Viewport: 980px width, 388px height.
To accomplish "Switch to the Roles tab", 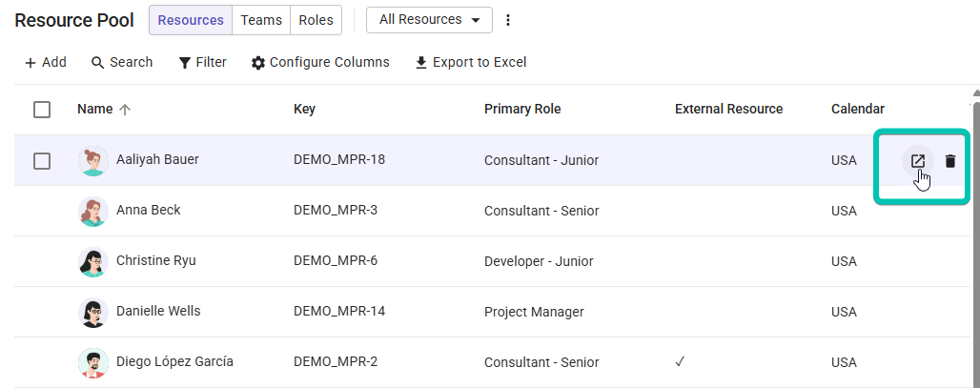I will [316, 20].
